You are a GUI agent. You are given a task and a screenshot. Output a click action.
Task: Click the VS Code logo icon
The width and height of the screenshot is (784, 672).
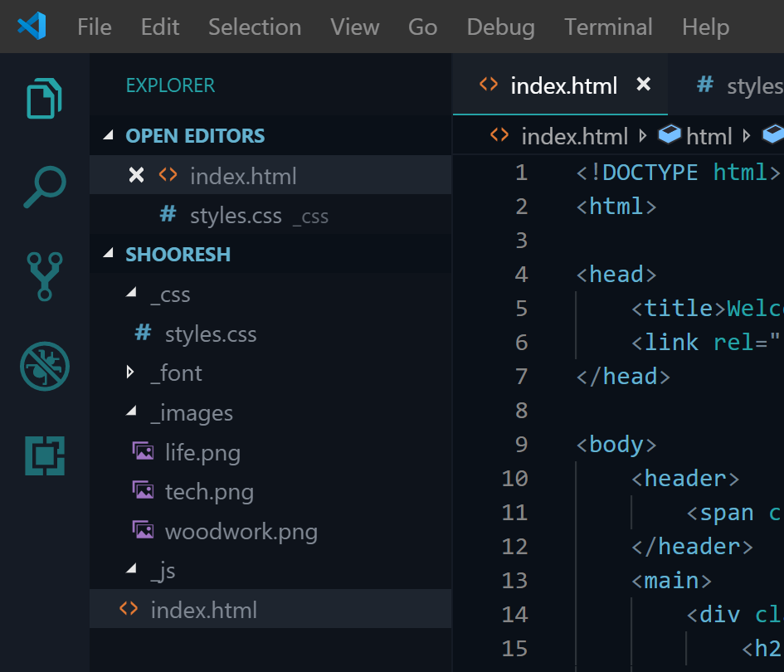click(32, 27)
